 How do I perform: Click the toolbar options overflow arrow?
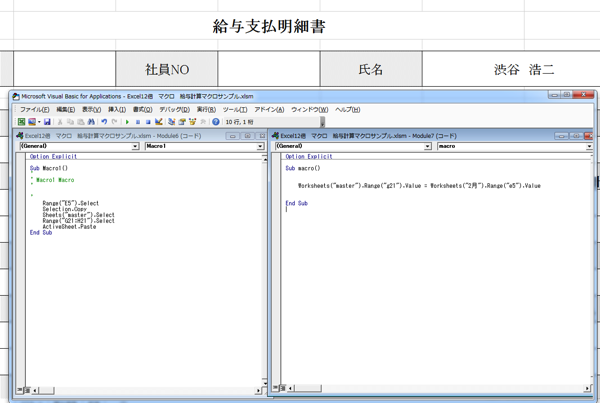pyautogui.click(x=323, y=122)
